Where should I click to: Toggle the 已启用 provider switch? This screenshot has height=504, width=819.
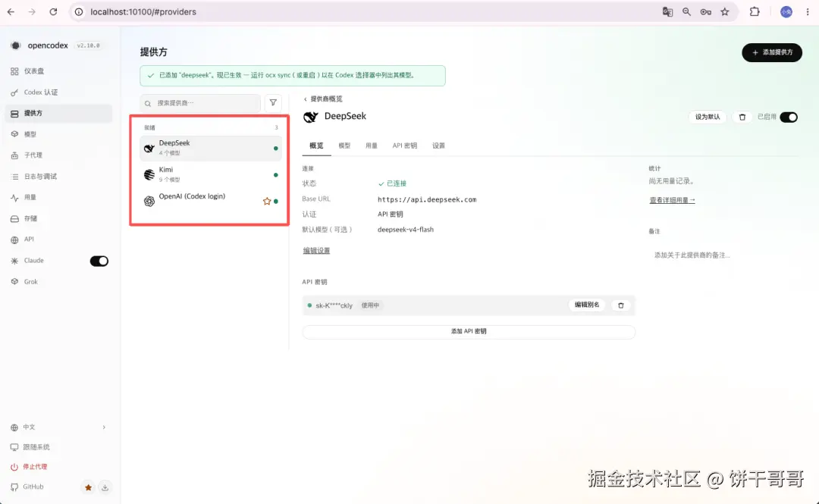point(789,117)
